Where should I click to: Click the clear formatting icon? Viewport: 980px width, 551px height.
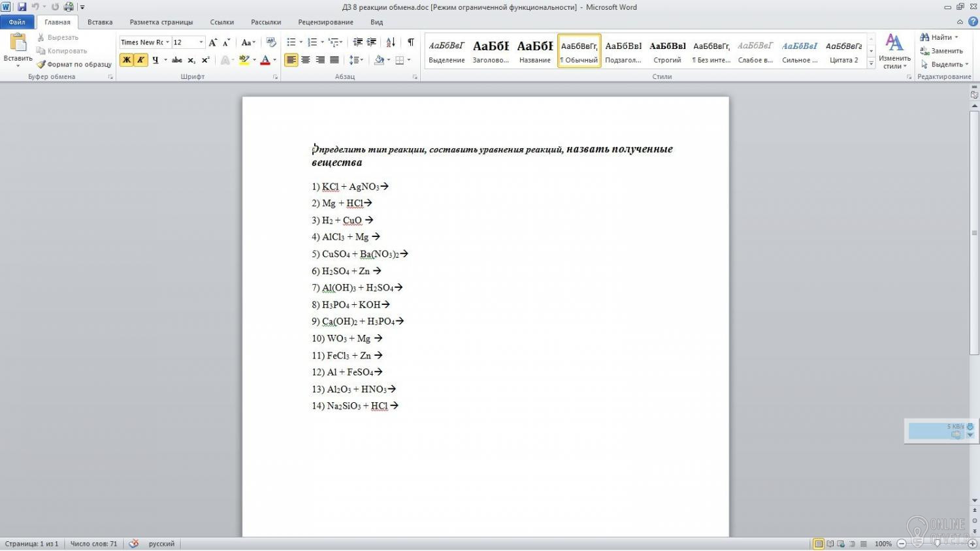coord(271,42)
